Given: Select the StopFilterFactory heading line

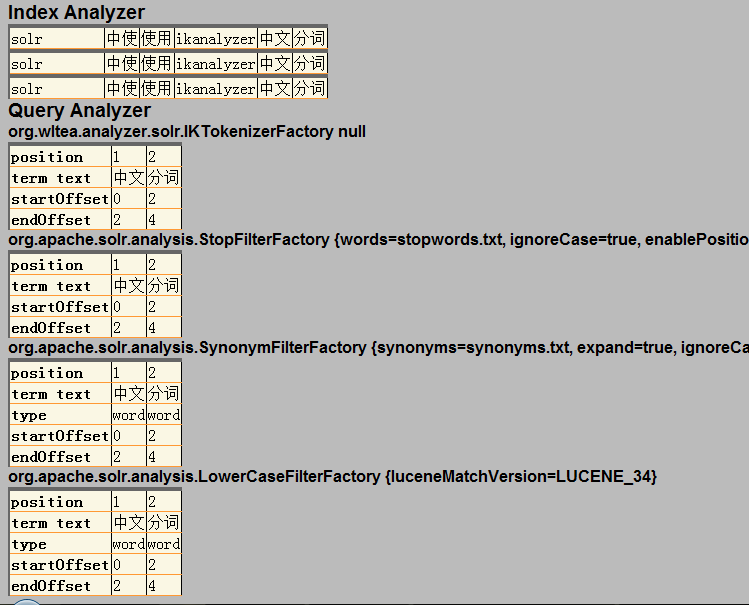Looking at the screenshot, I should point(378,239).
